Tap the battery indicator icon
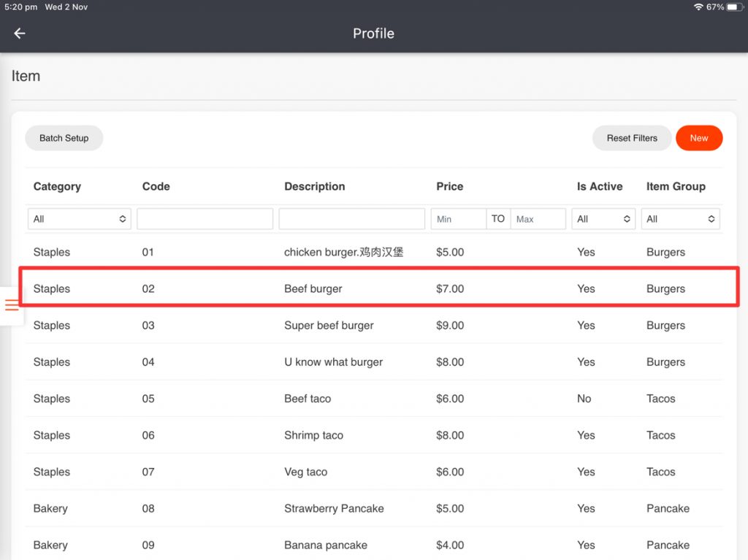Screen dimensions: 748x560 click(x=734, y=7)
